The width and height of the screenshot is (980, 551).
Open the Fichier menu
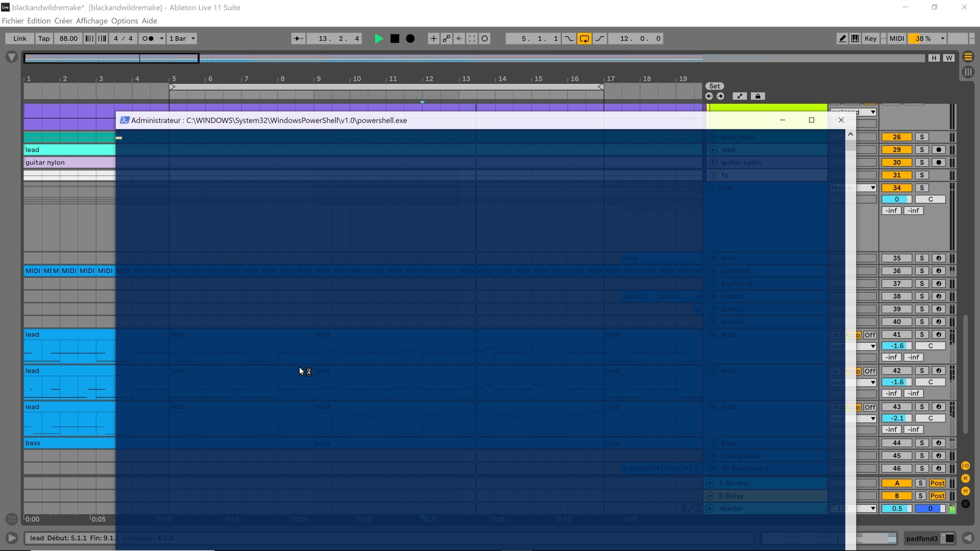click(x=13, y=21)
